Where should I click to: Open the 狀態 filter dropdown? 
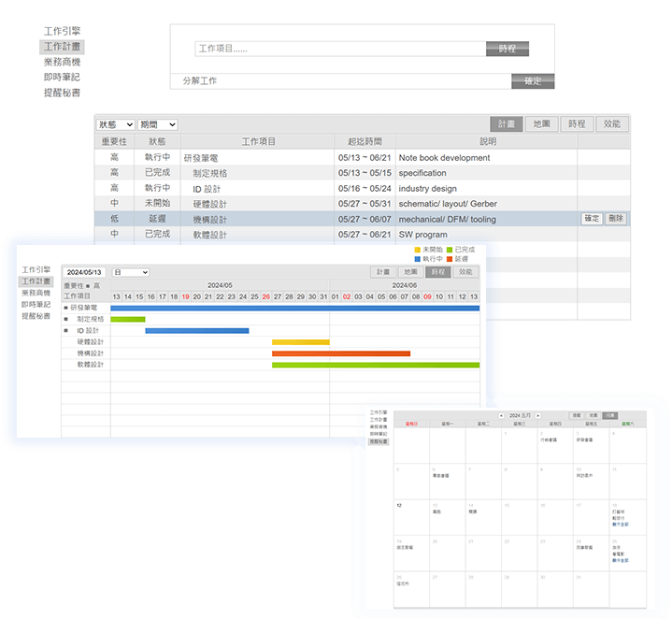click(115, 124)
